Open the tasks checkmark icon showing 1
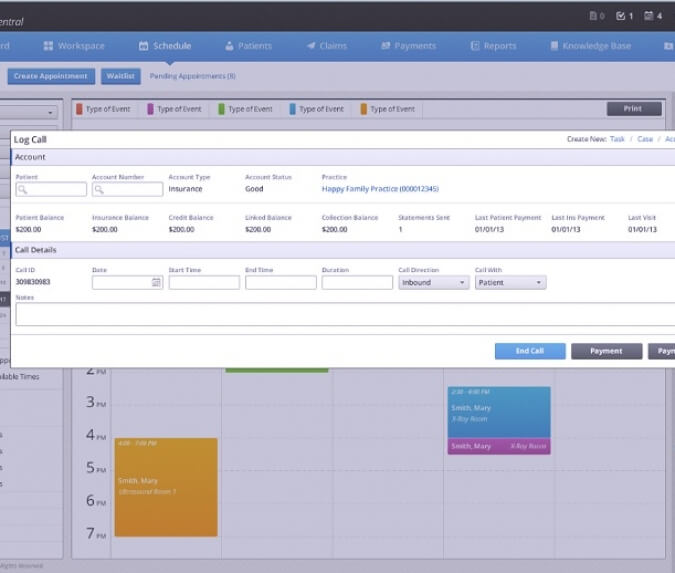This screenshot has height=573, width=675. click(x=624, y=16)
